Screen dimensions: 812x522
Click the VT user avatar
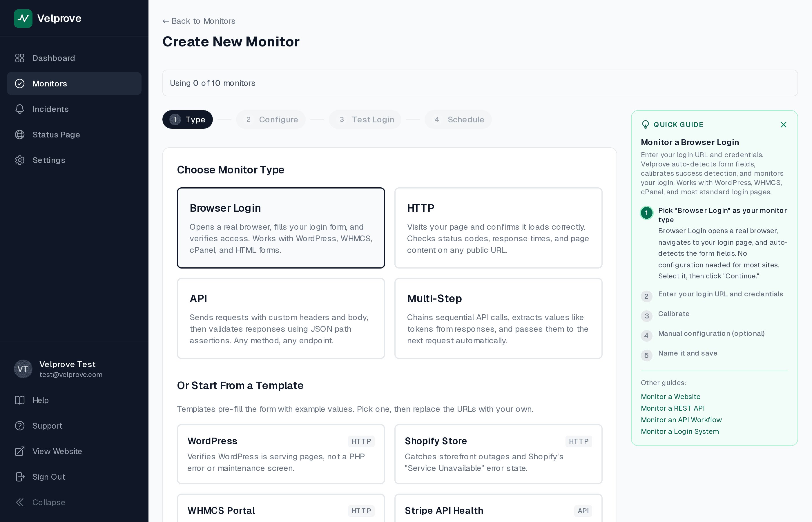[x=23, y=369]
